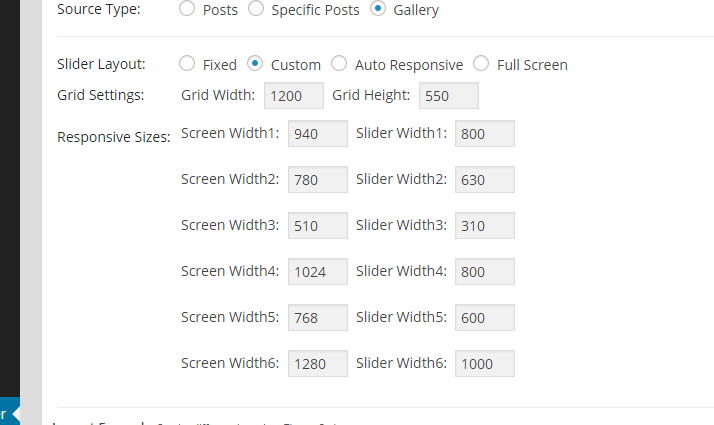Select Custom slider layout
The height and width of the screenshot is (425, 714).
point(255,64)
